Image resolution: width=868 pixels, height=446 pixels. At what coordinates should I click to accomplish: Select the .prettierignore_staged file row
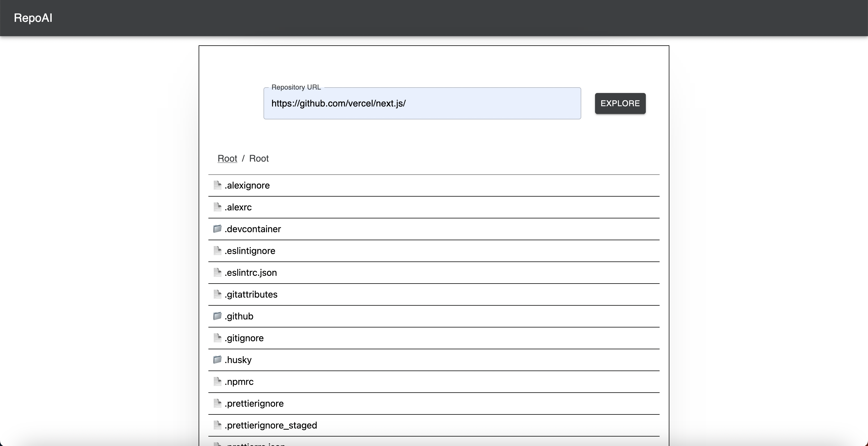tap(271, 425)
